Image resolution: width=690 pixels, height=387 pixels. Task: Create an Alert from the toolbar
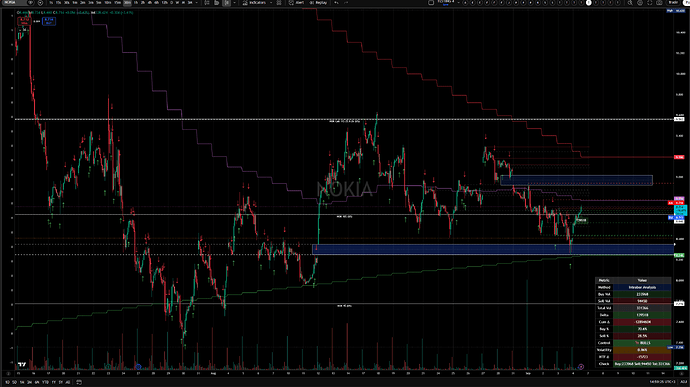pos(297,2)
